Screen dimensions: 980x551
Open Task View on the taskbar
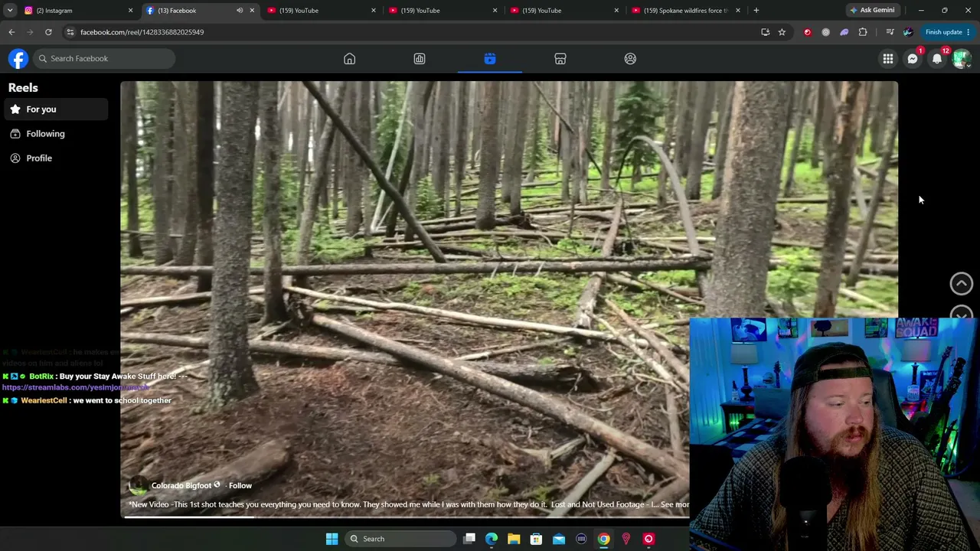(x=469, y=539)
